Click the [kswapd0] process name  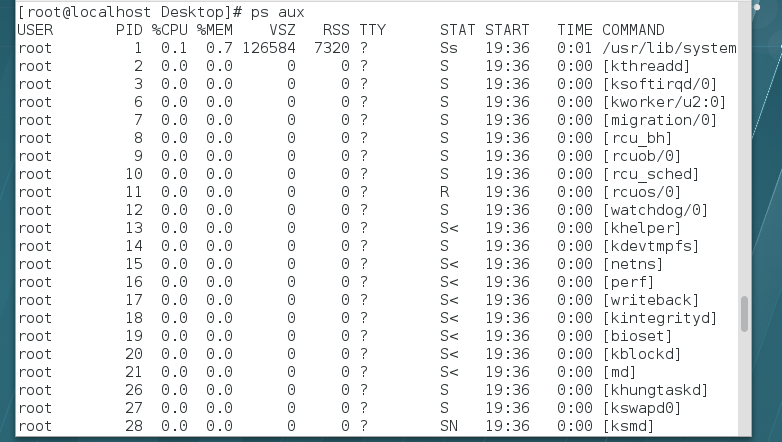[x=642, y=408]
